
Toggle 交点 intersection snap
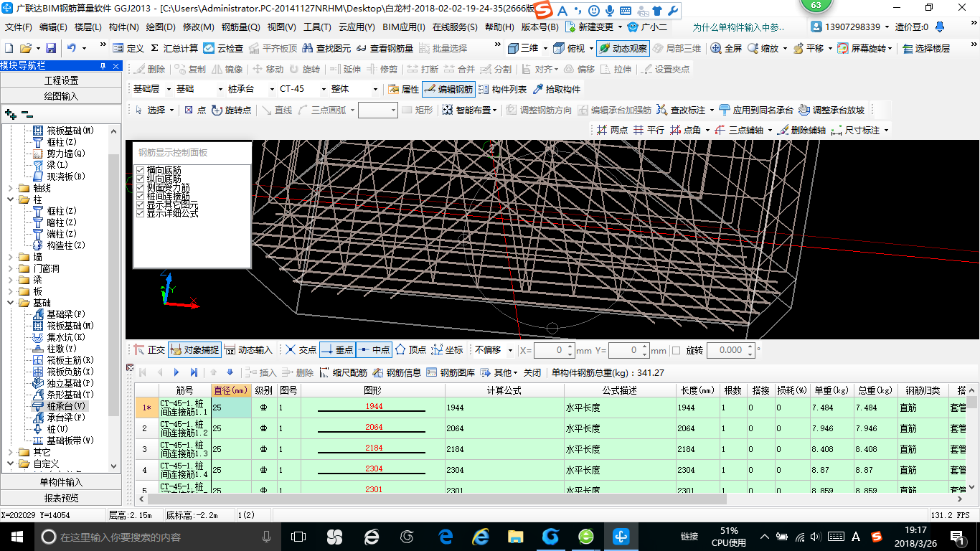300,349
